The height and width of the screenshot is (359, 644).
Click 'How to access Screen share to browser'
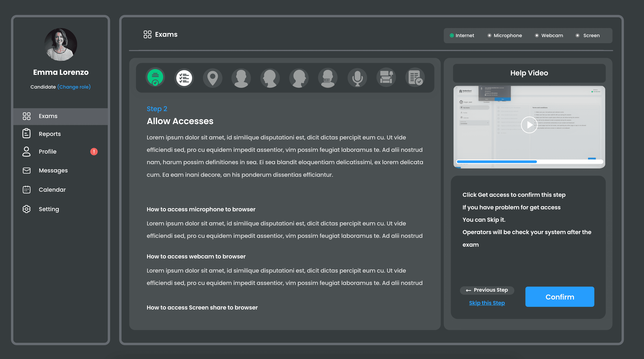point(202,308)
